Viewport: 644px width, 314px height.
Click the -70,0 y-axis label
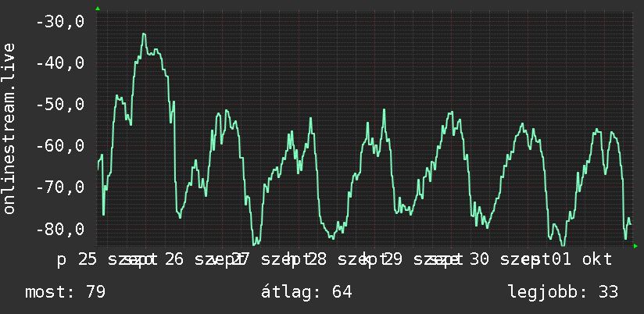[x=60, y=187]
